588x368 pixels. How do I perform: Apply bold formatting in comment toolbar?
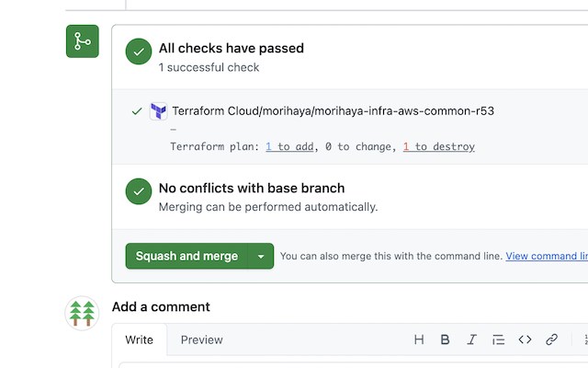tap(445, 339)
